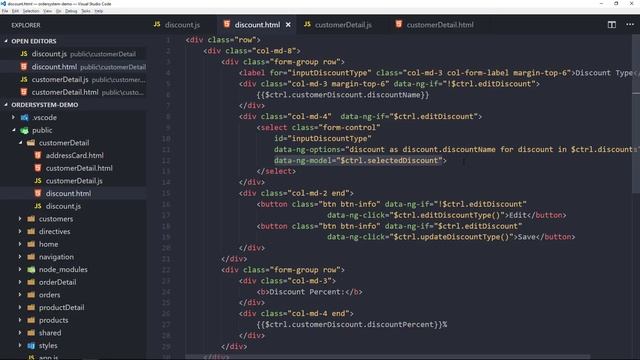Click the JS icon on discount.js tab

point(157,24)
